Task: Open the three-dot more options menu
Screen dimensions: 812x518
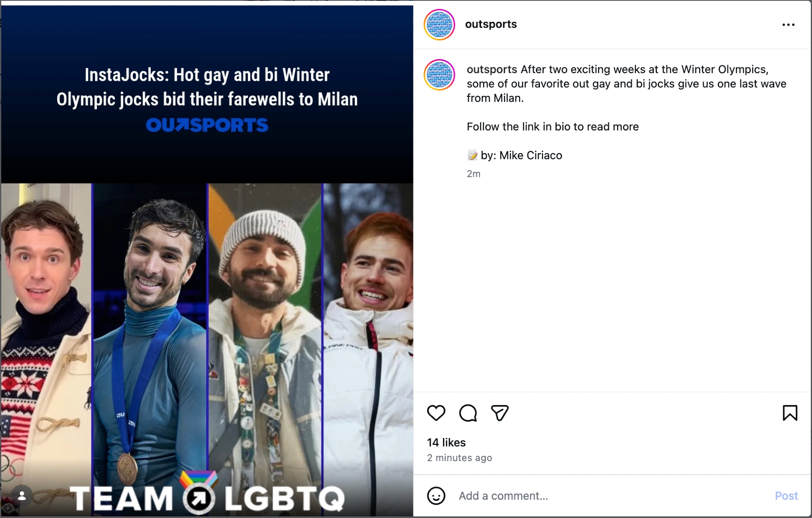Action: (788, 25)
